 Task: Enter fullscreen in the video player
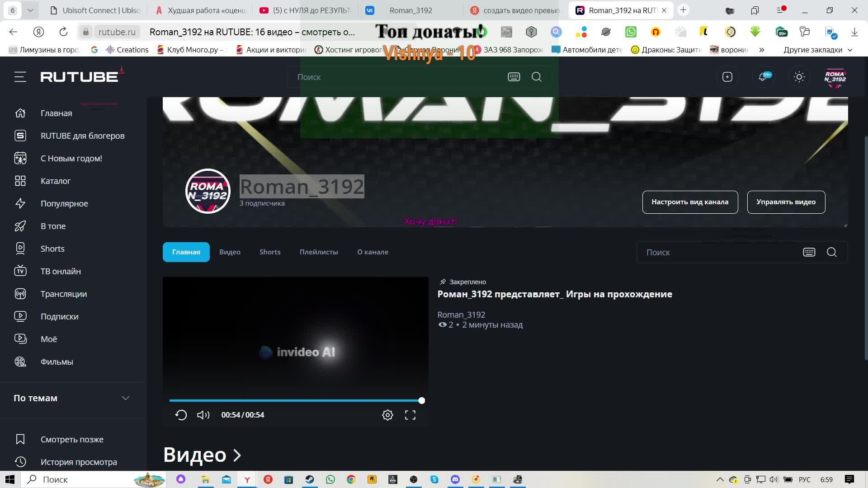[x=410, y=415]
